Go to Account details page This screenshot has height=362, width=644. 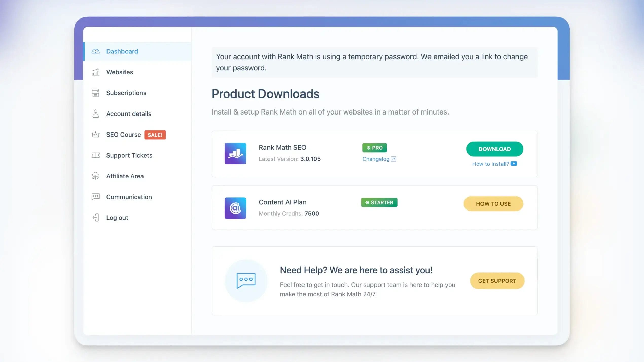129,114
